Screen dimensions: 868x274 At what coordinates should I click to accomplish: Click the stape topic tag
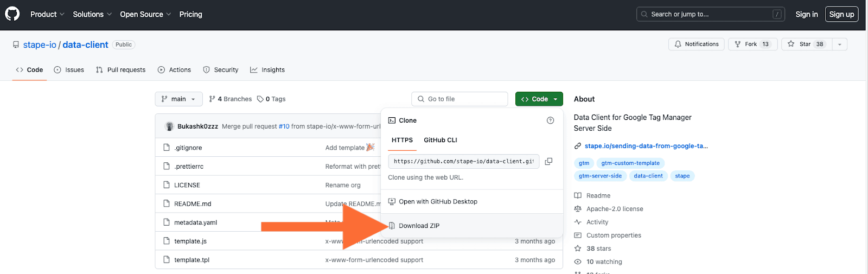[x=682, y=176]
